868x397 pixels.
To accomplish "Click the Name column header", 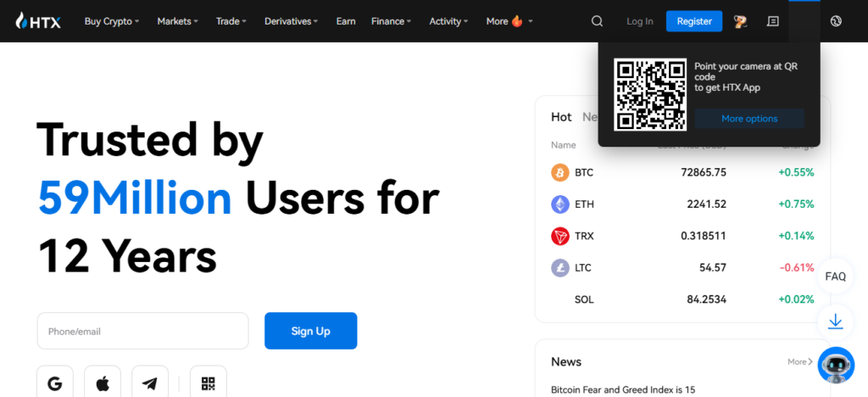I will point(563,145).
